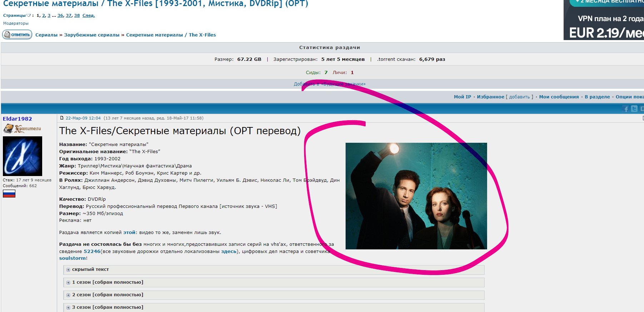The image size is (644, 312).
Task: Click the VPN plan advertisement banner
Action: (604, 20)
